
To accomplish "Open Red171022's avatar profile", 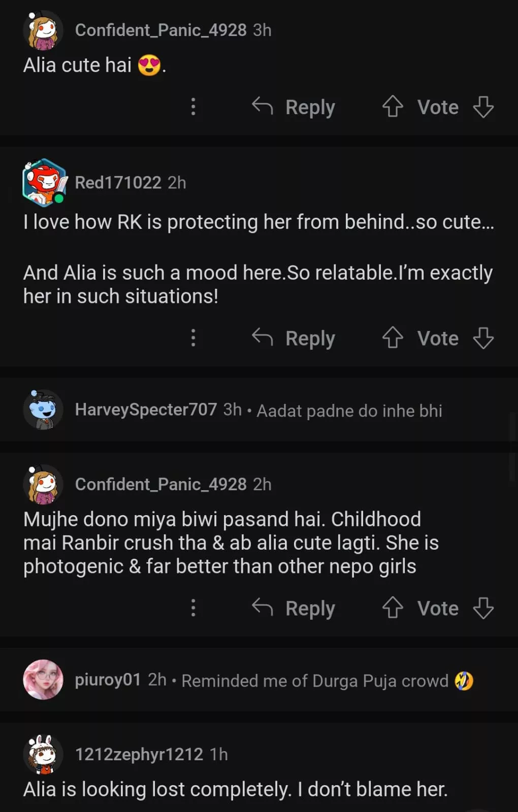I will click(x=44, y=183).
